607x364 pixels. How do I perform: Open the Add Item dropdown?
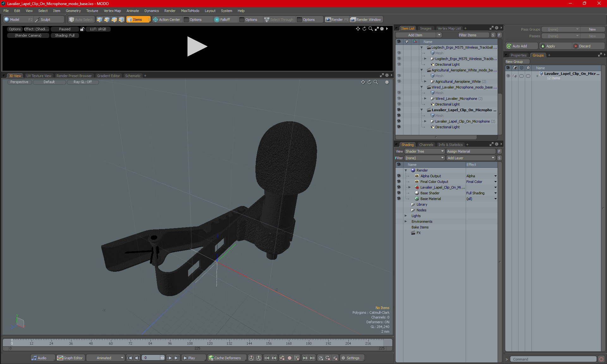coord(419,35)
